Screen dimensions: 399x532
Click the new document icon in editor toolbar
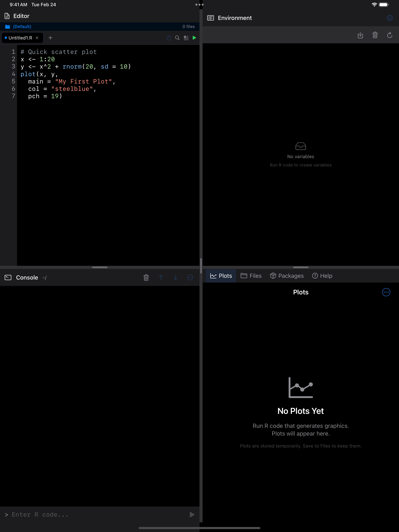(169, 38)
